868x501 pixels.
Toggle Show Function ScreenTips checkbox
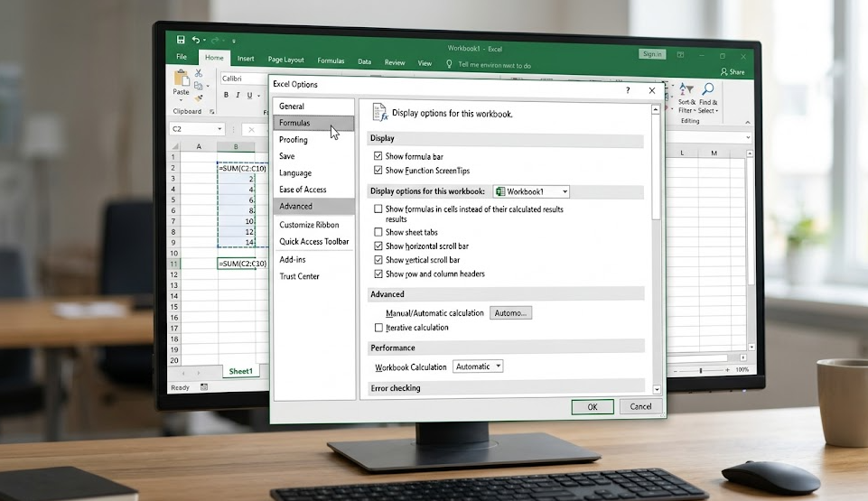tap(378, 171)
